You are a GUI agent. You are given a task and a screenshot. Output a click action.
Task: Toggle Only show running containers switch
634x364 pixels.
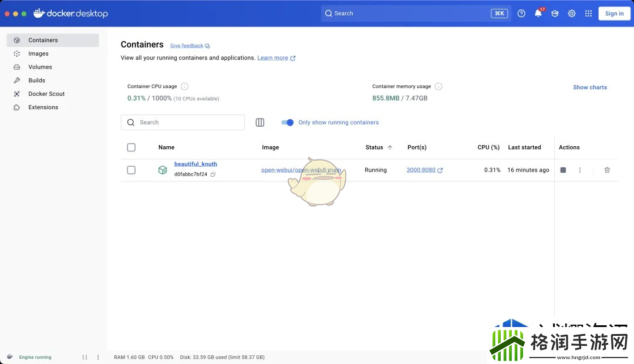(x=287, y=123)
